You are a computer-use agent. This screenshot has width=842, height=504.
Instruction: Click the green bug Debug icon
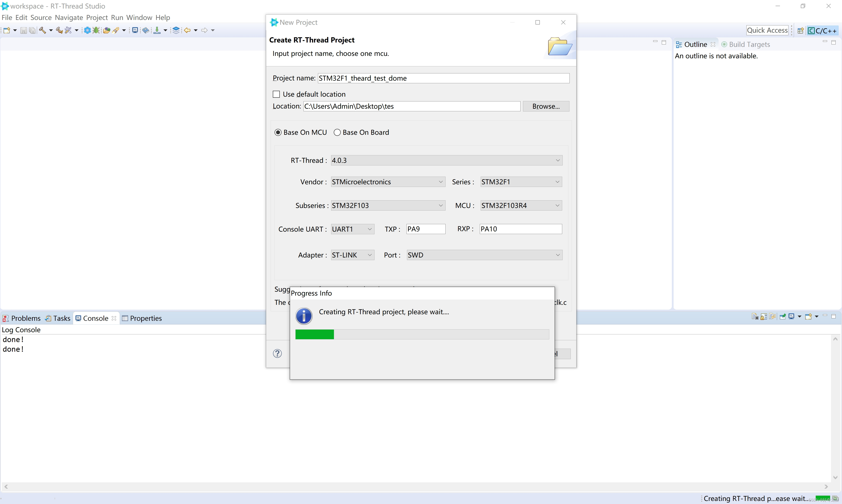point(96,30)
